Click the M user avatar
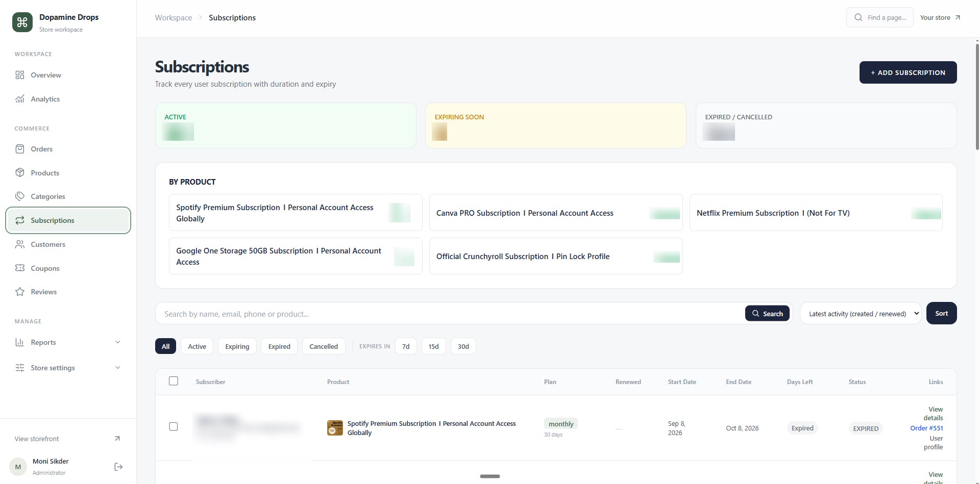 click(x=18, y=467)
